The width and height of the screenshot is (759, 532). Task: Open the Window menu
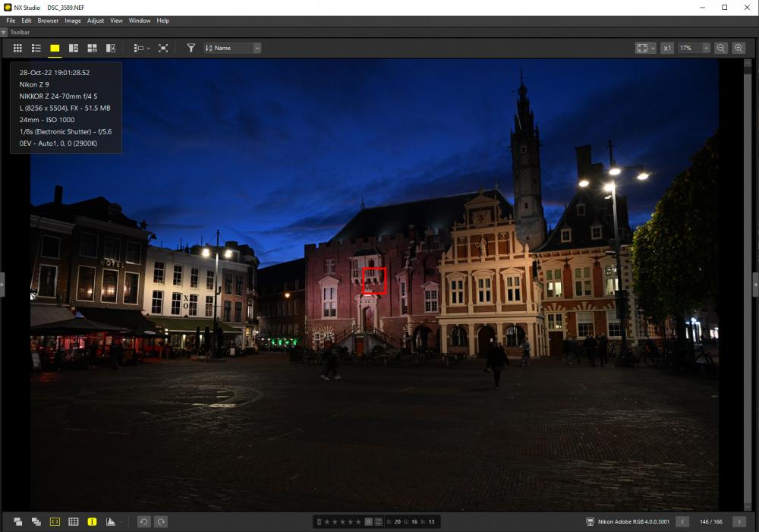point(140,20)
